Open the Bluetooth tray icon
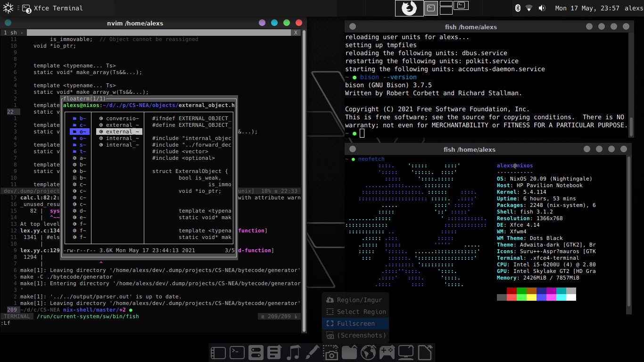The width and height of the screenshot is (644, 362). [x=517, y=8]
